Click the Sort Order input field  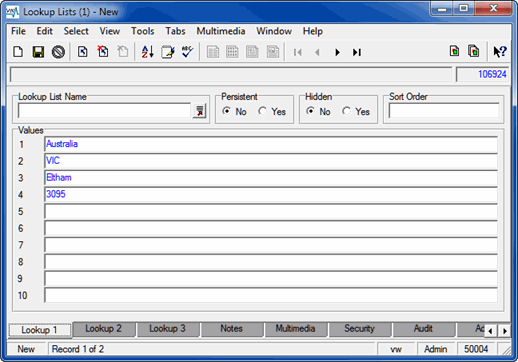444,111
